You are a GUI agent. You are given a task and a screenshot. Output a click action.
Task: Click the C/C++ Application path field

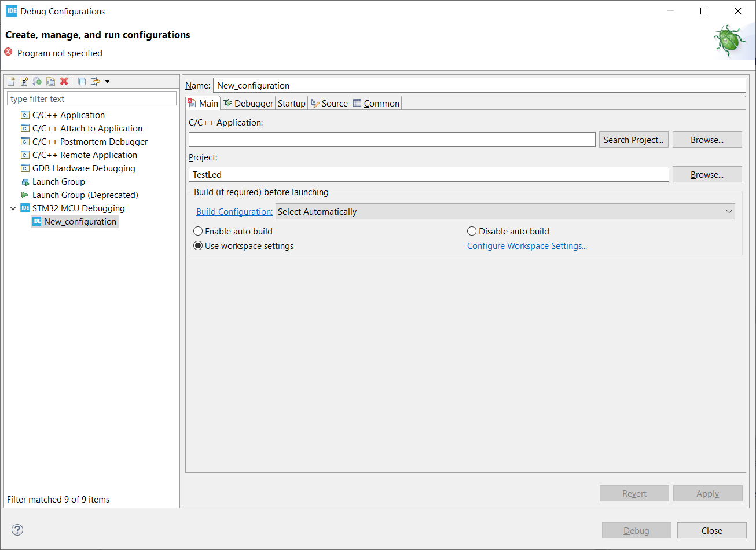[x=392, y=140]
